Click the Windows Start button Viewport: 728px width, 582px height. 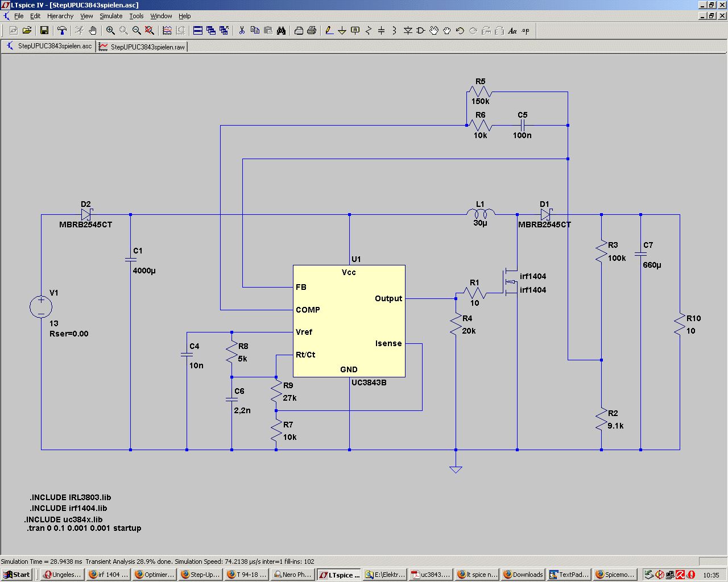17,575
